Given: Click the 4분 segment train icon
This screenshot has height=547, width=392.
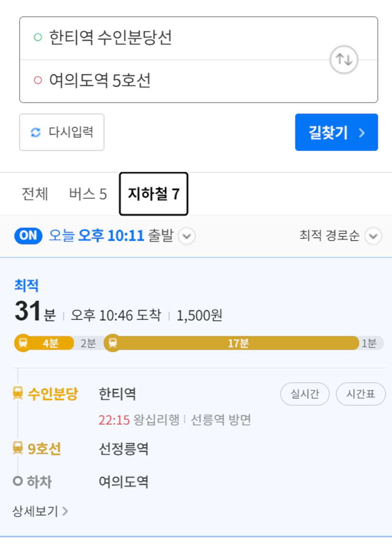Looking at the screenshot, I should click(23, 343).
